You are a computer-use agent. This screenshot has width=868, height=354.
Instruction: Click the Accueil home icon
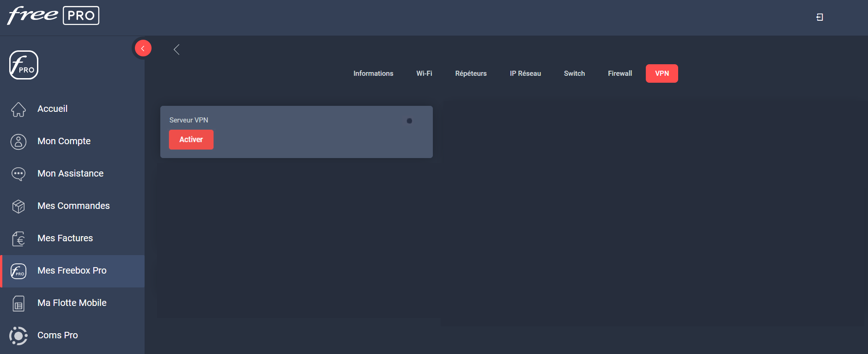(x=18, y=109)
